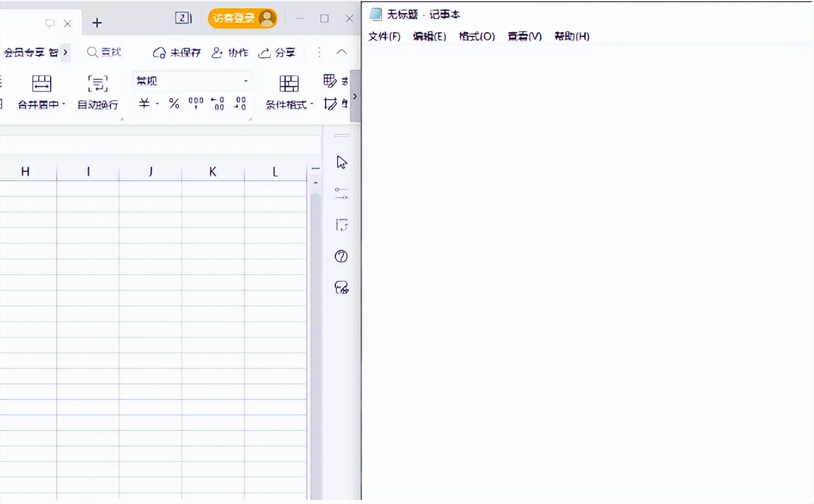This screenshot has height=504, width=814.
Task: Open the 格式(O) menu in Notepad
Action: click(x=476, y=36)
